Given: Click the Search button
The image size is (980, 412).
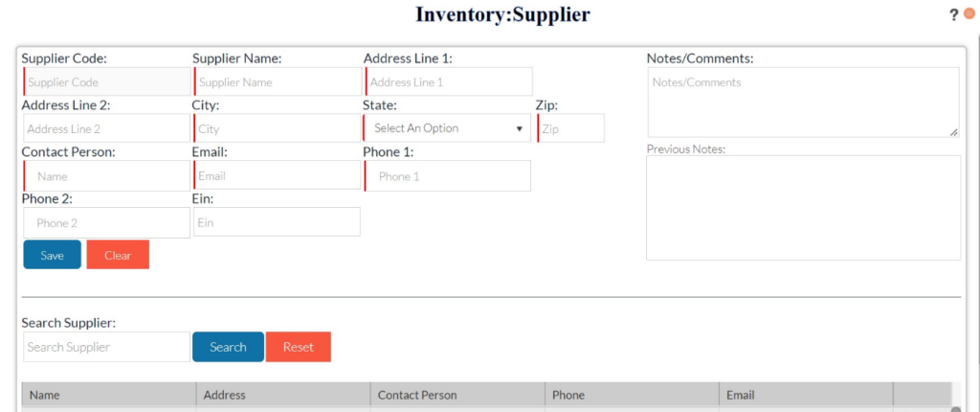Looking at the screenshot, I should click(228, 347).
